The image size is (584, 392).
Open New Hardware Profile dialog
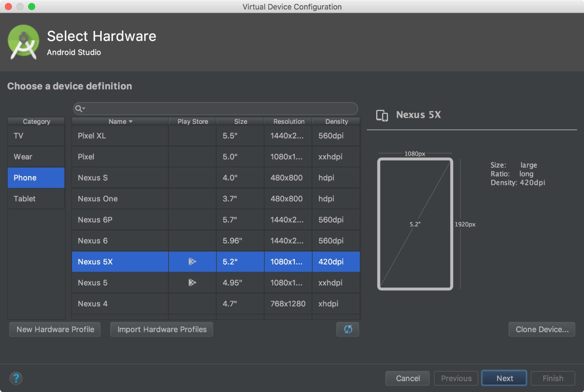click(55, 329)
